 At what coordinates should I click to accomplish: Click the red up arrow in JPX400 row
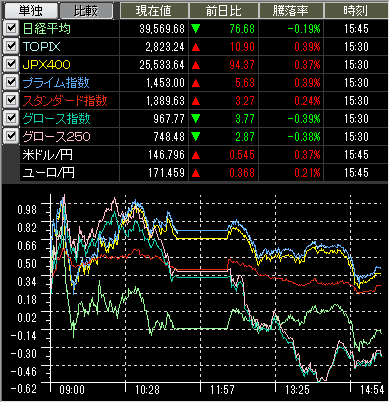click(196, 65)
